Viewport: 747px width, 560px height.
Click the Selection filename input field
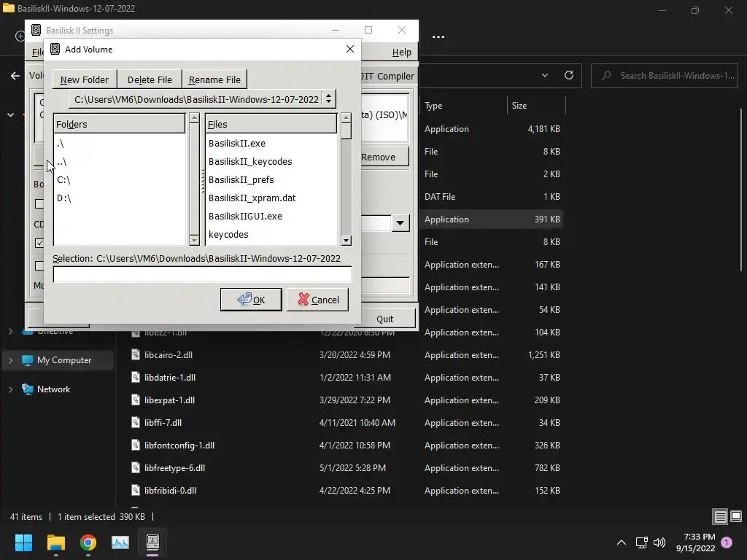point(202,274)
